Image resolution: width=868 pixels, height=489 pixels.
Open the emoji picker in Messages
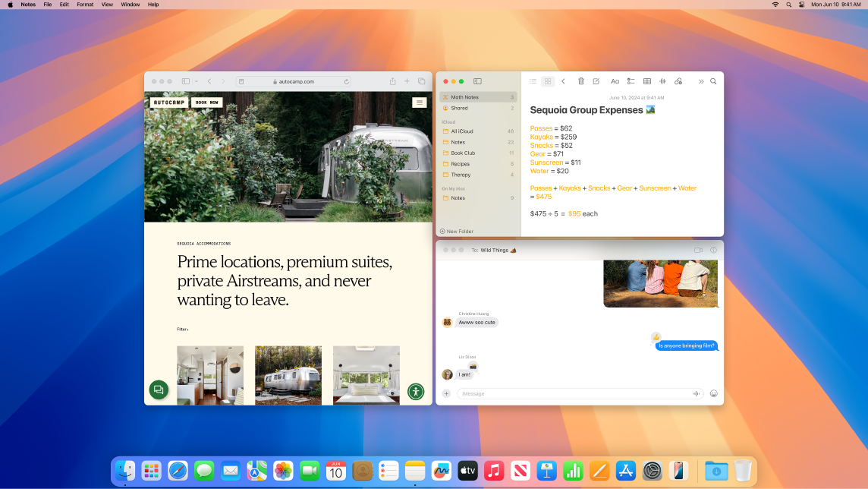tap(713, 393)
